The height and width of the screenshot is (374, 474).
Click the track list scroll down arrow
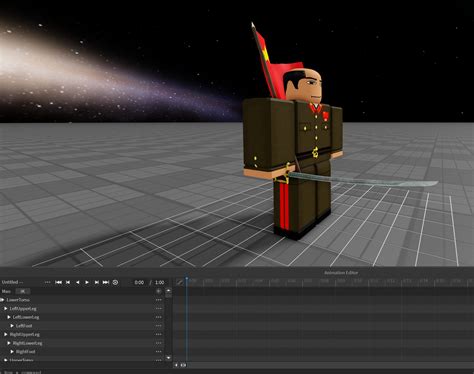169,358
